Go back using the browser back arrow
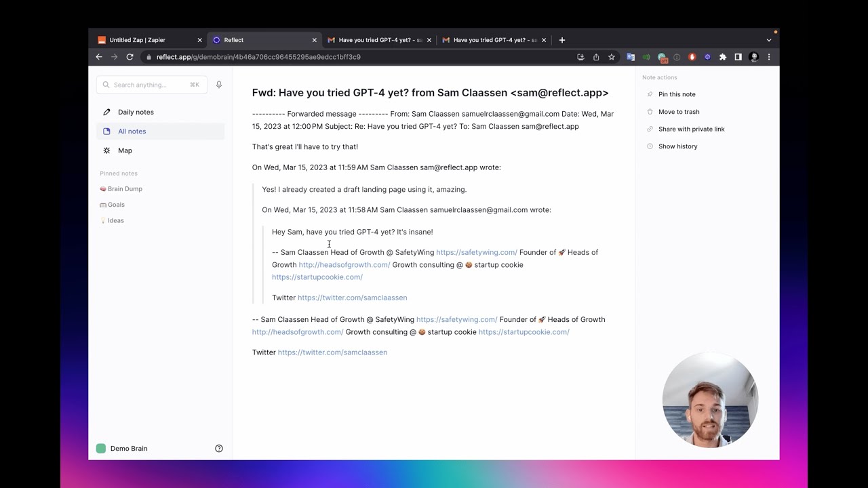This screenshot has height=488, width=868. click(x=99, y=57)
